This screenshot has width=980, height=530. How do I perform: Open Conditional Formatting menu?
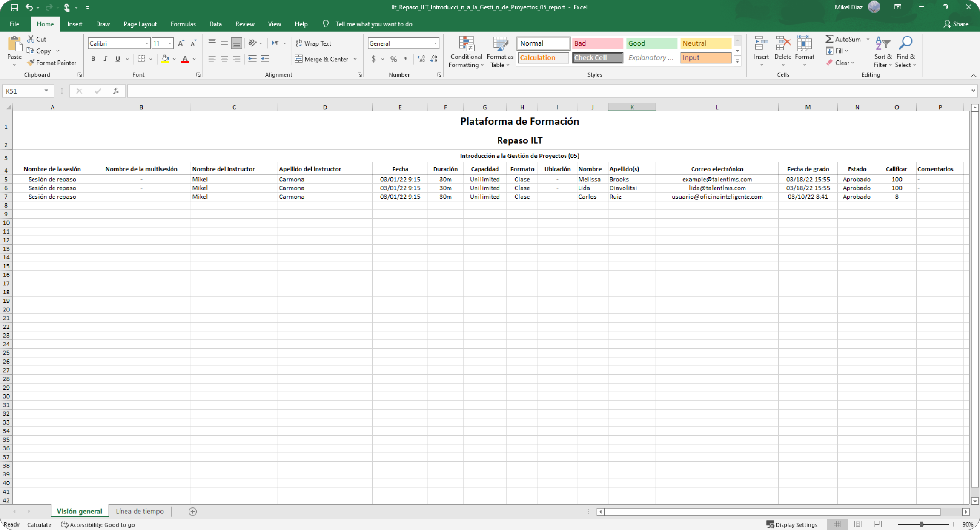[x=466, y=52]
